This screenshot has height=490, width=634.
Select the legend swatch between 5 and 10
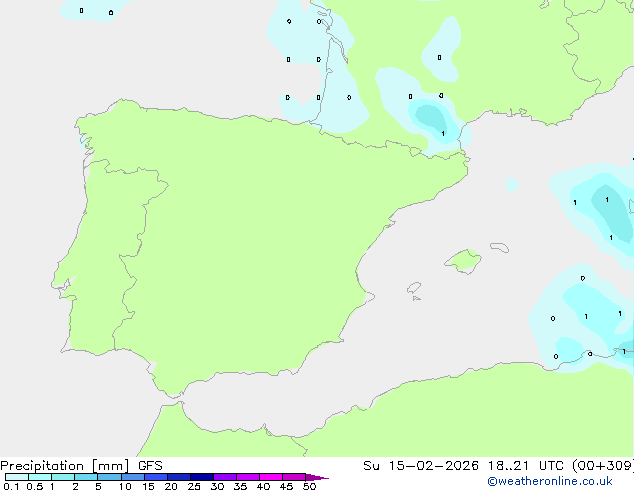[109, 477]
